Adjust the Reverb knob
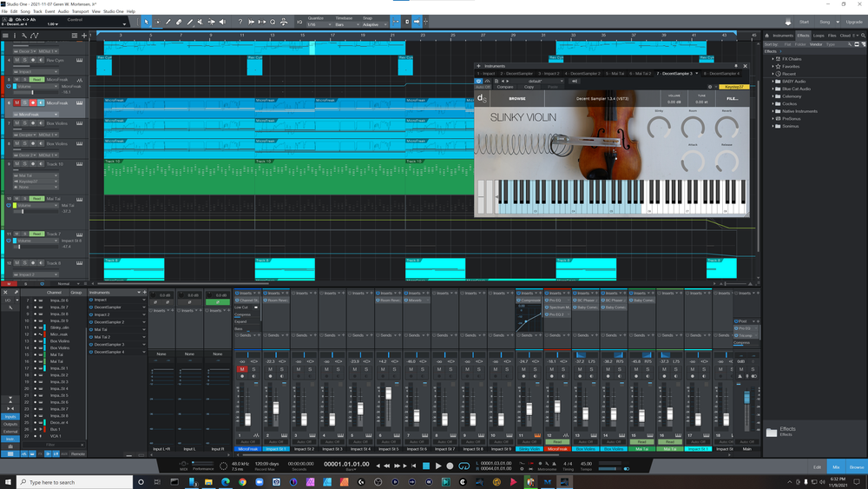The image size is (868, 489). pos(727,127)
